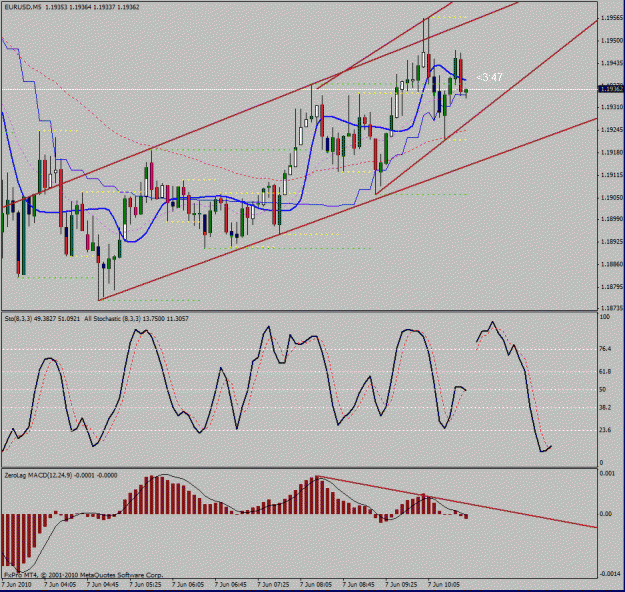The width and height of the screenshot is (625, 592).
Task: Click the 7 Jun 2010 date label
Action: point(16,584)
